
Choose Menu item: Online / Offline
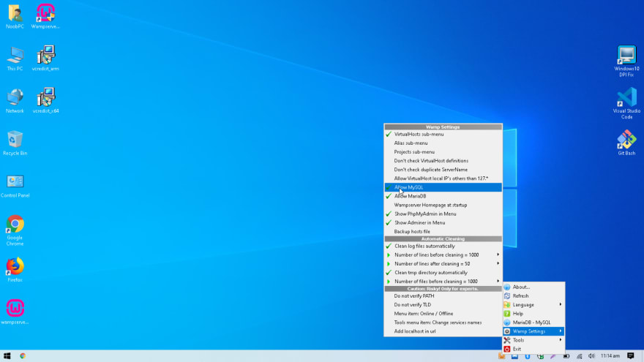point(443,314)
